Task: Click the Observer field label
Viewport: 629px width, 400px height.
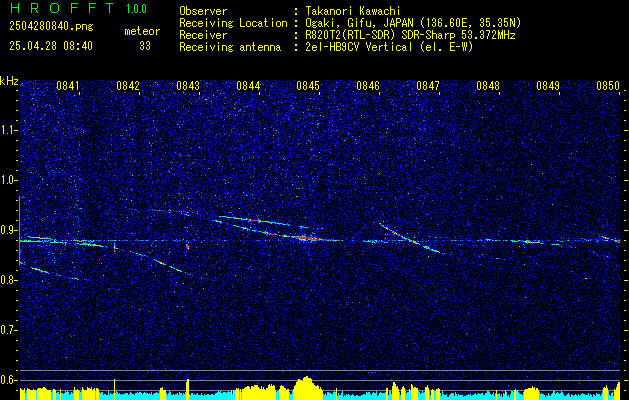Action: coord(203,11)
